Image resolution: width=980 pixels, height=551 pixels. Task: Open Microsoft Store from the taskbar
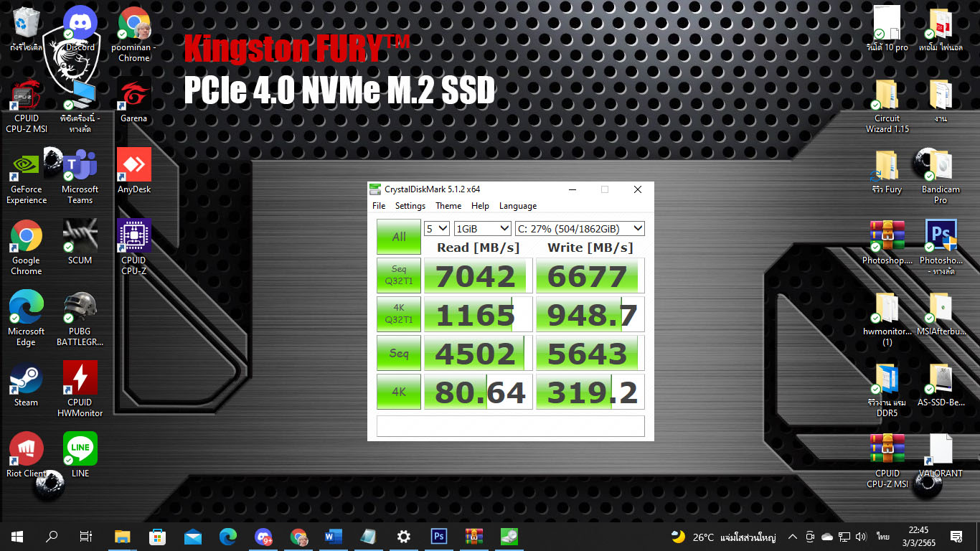click(158, 536)
